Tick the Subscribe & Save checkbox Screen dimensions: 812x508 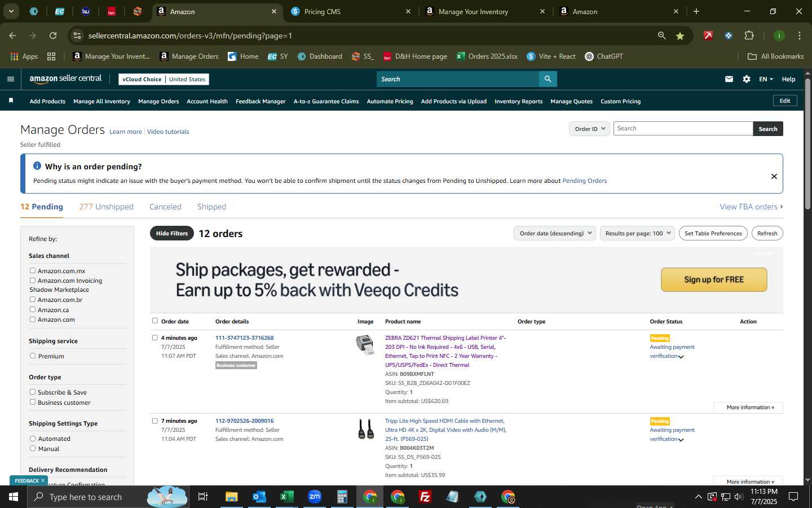coord(33,392)
